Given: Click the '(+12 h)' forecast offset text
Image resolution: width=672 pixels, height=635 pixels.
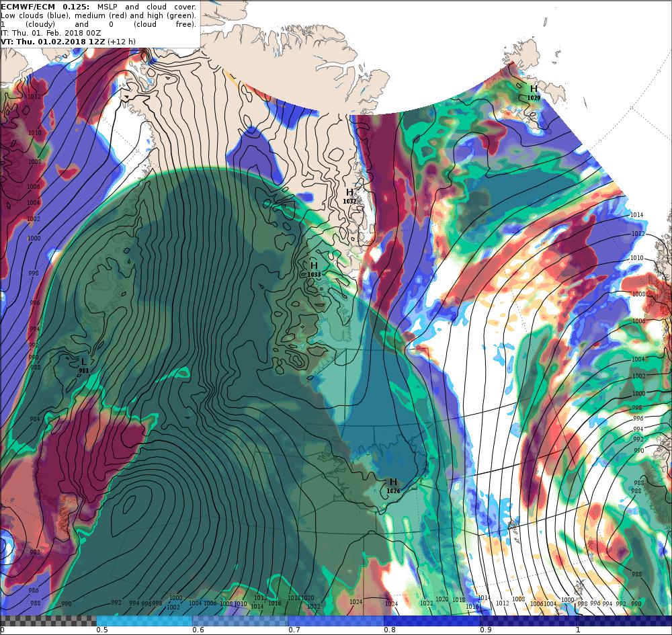Looking at the screenshot, I should click(x=122, y=42).
